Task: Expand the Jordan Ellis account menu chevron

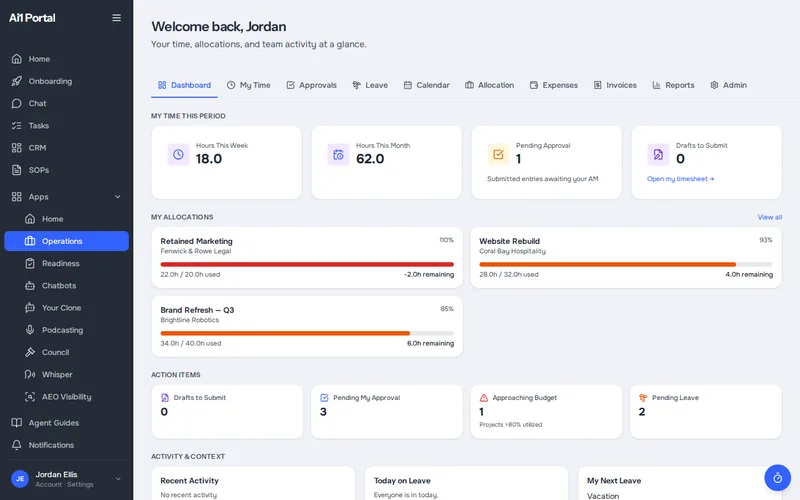Action: point(118,479)
